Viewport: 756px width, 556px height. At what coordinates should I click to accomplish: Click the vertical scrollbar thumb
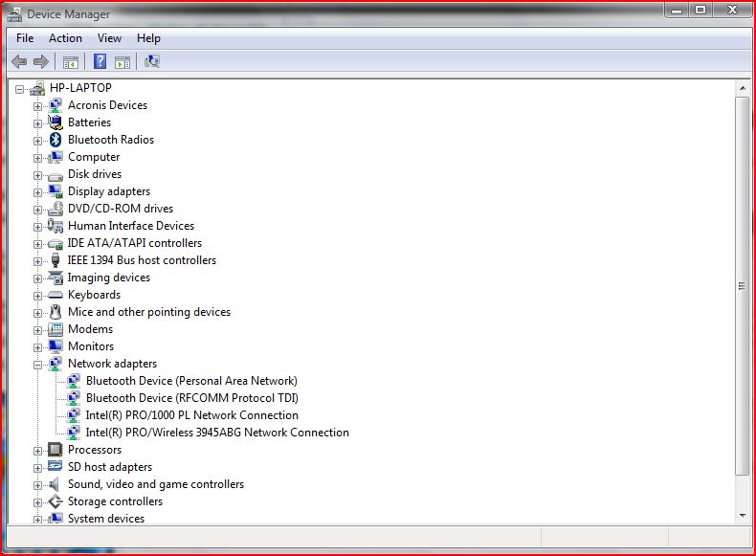pos(742,286)
